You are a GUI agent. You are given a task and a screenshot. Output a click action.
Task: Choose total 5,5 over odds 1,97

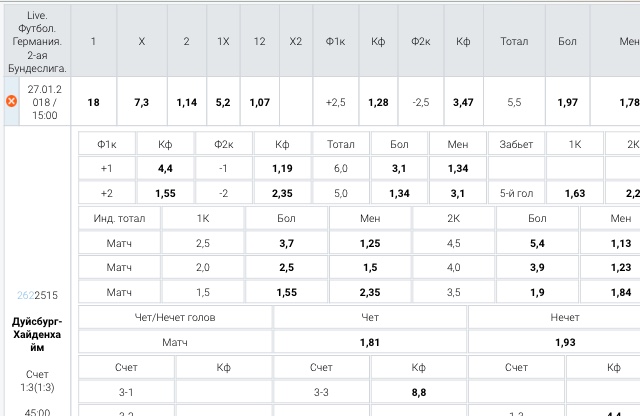tap(567, 102)
